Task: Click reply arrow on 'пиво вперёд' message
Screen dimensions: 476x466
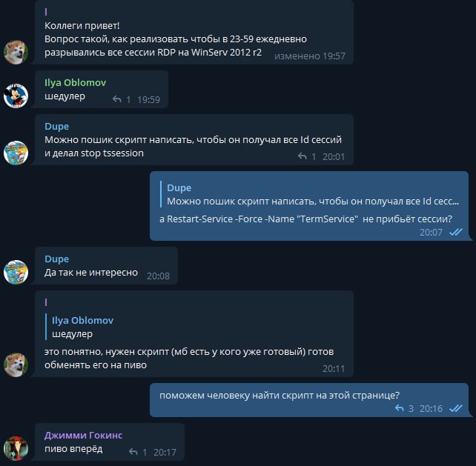Action: [133, 452]
